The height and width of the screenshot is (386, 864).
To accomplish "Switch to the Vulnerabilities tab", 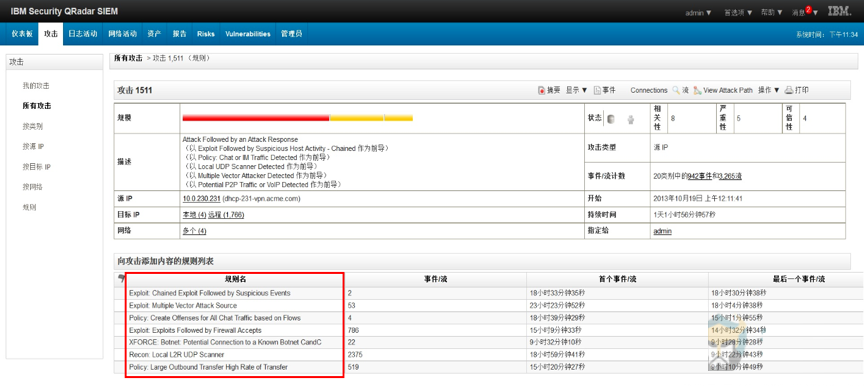I will pyautogui.click(x=248, y=34).
